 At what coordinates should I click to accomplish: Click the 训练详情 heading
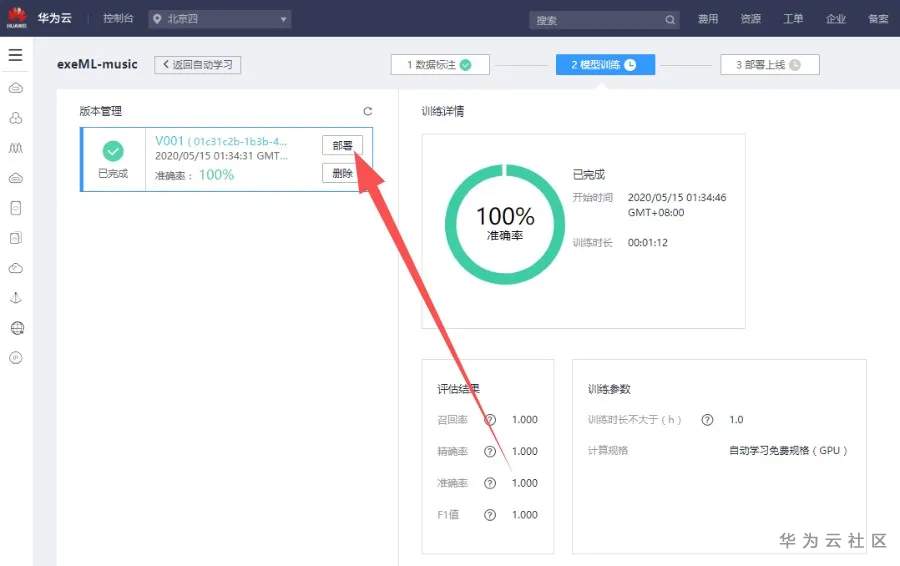(443, 111)
